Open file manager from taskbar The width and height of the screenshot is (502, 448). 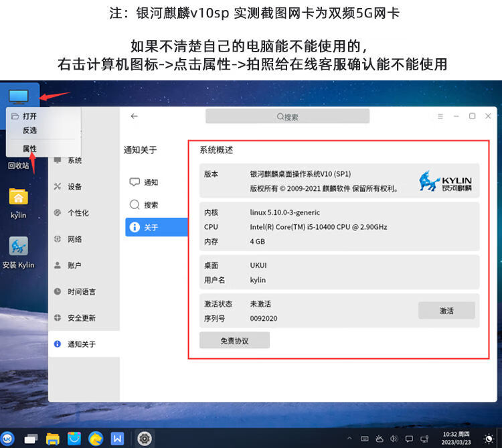53,439
